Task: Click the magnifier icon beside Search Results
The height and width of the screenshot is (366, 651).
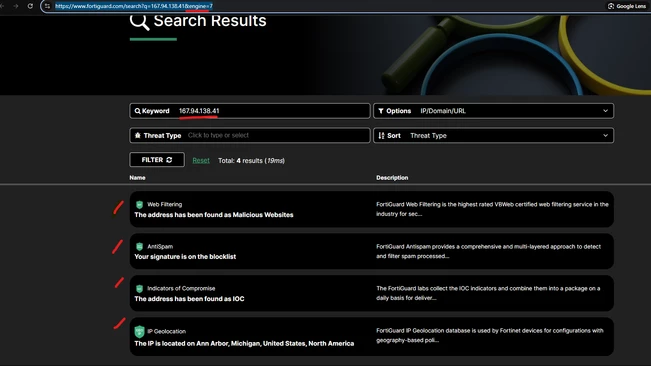Action: [x=140, y=21]
